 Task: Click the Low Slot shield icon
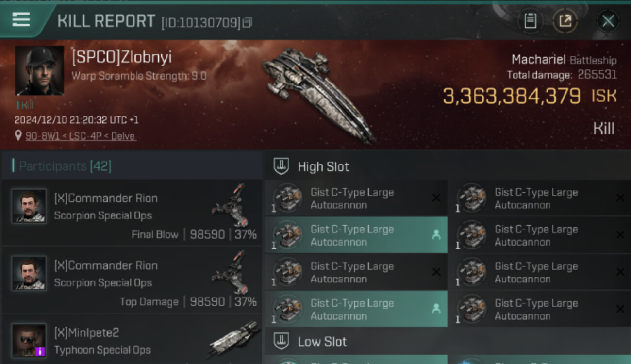tap(282, 341)
